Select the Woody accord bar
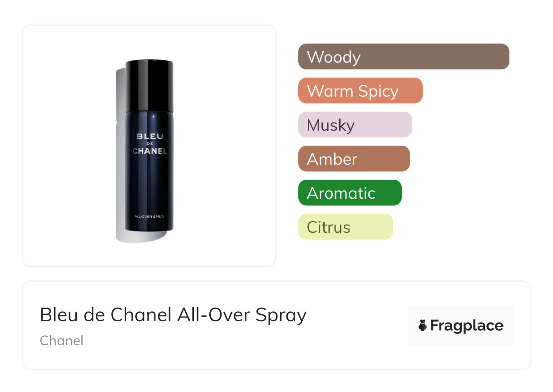The width and height of the screenshot is (553, 392). 403,57
